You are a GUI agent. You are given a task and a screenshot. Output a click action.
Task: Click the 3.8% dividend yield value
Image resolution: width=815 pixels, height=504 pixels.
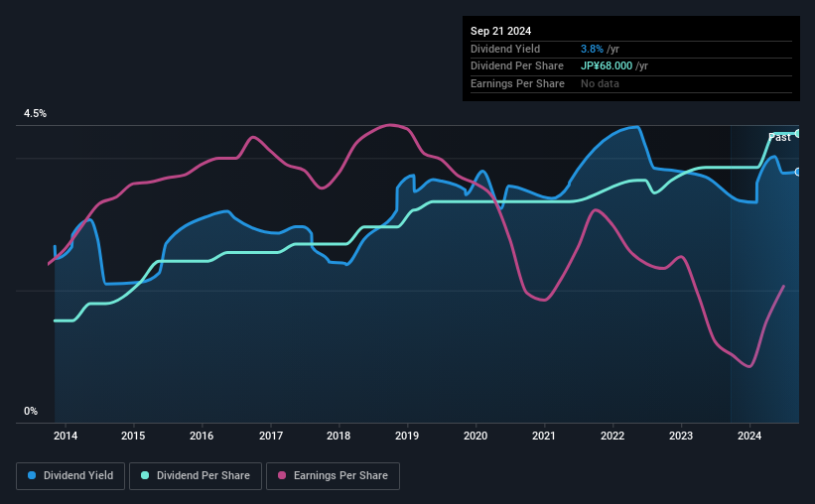(x=592, y=49)
